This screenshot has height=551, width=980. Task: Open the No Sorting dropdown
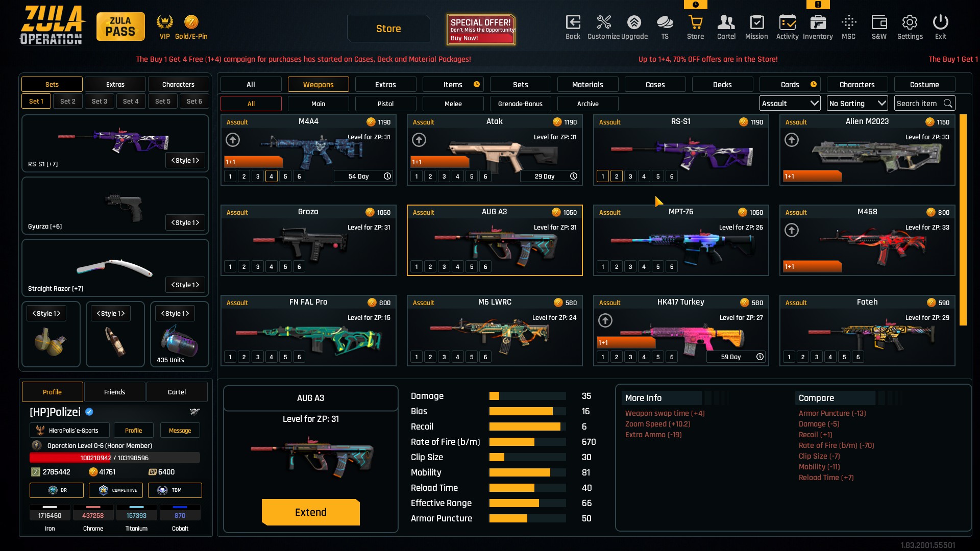(x=857, y=104)
